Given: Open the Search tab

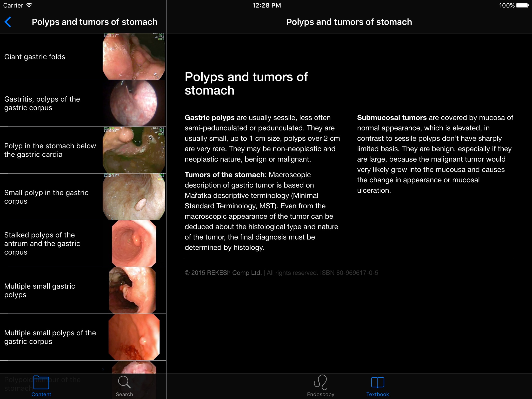Looking at the screenshot, I should (x=124, y=386).
